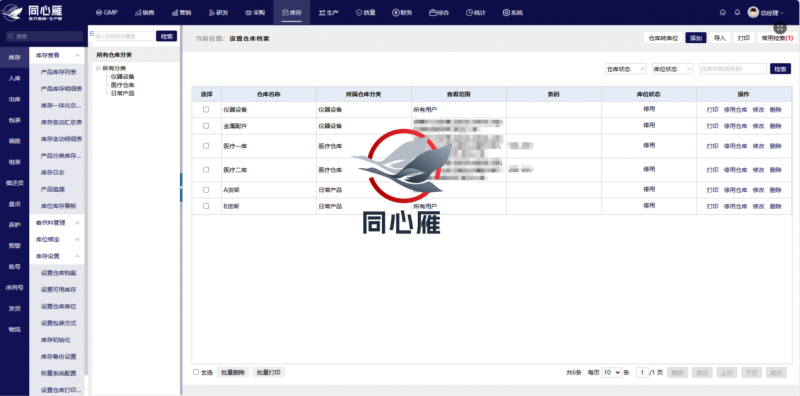Viewport: 800px width, 396px height.
Task: Open the 统计 top menu
Action: click(476, 12)
